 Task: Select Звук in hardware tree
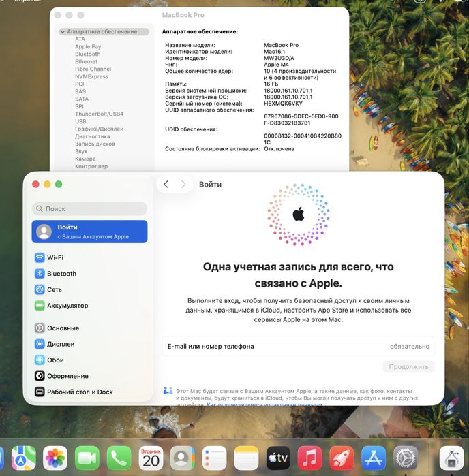pyautogui.click(x=81, y=151)
